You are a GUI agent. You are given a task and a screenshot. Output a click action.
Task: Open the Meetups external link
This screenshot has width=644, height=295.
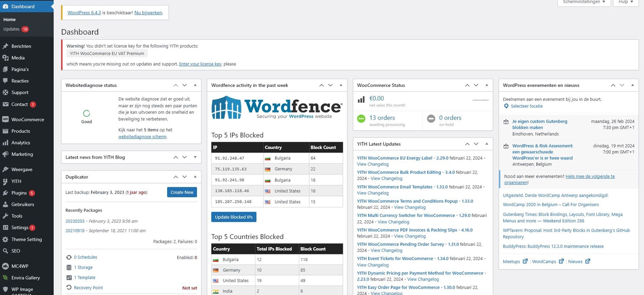pos(515,262)
